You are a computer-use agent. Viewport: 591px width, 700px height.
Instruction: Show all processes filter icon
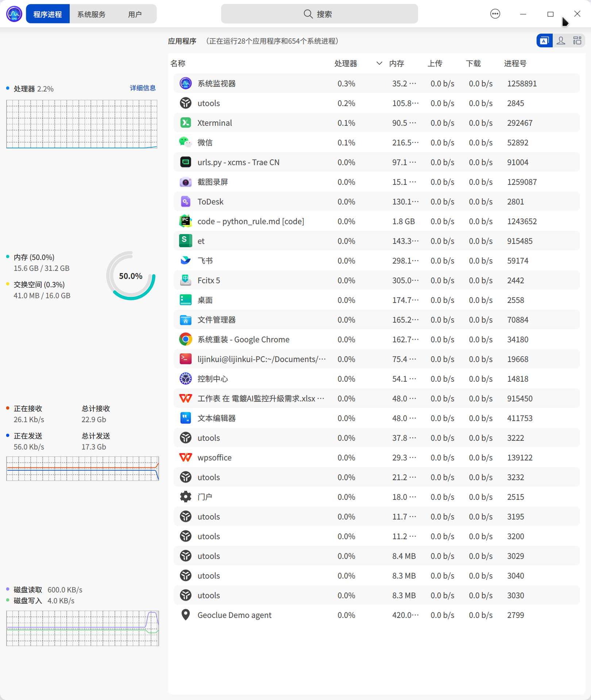pyautogui.click(x=577, y=40)
